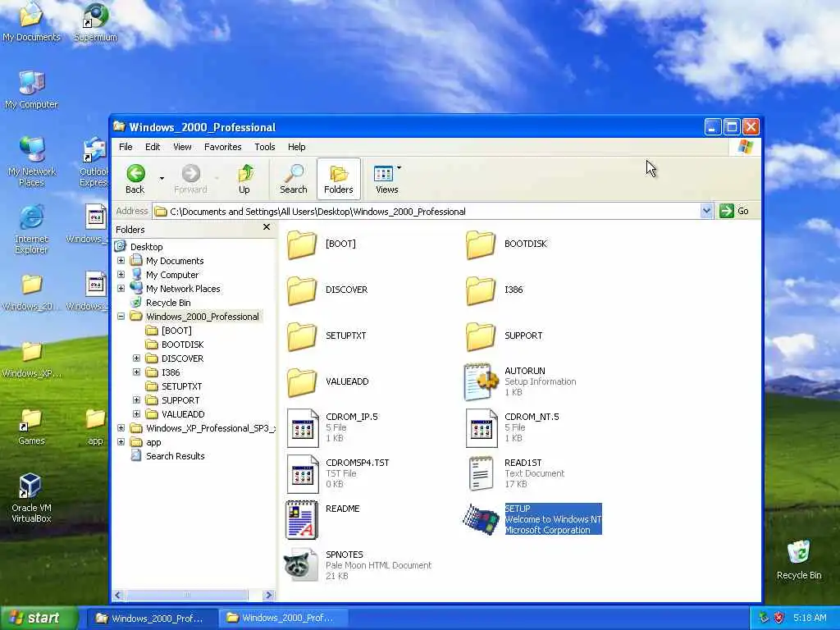
Task: Open Back history dropdown arrow
Action: [x=162, y=178]
